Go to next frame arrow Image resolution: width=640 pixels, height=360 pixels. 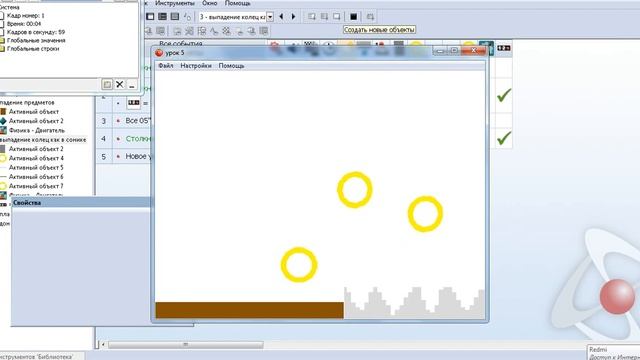point(293,17)
